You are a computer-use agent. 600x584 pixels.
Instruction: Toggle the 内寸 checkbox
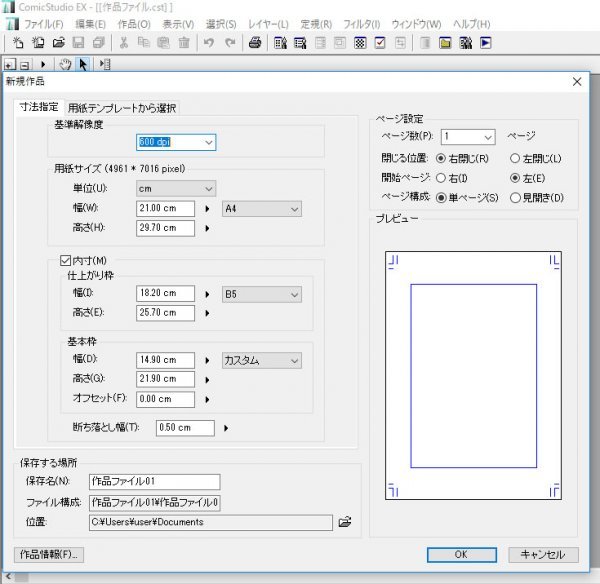pyautogui.click(x=66, y=260)
